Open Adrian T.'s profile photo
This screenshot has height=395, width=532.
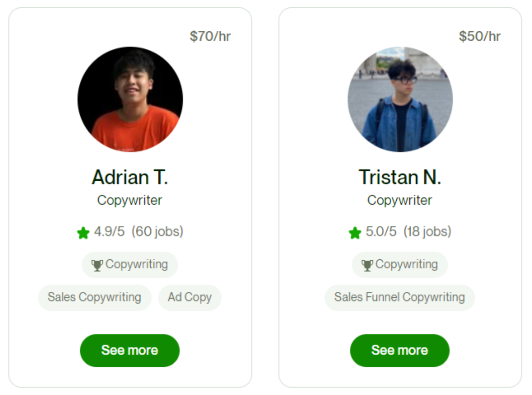tap(130, 99)
